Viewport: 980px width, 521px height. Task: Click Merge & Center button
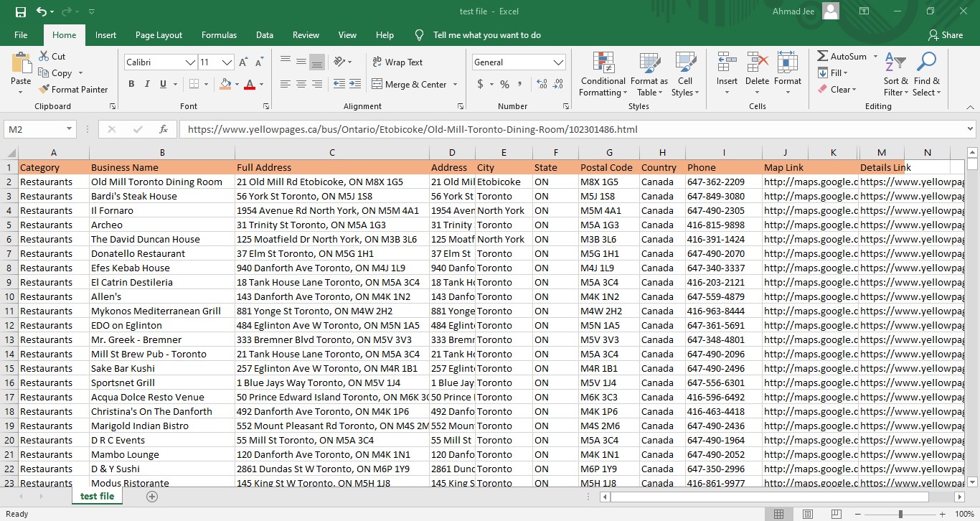point(409,84)
